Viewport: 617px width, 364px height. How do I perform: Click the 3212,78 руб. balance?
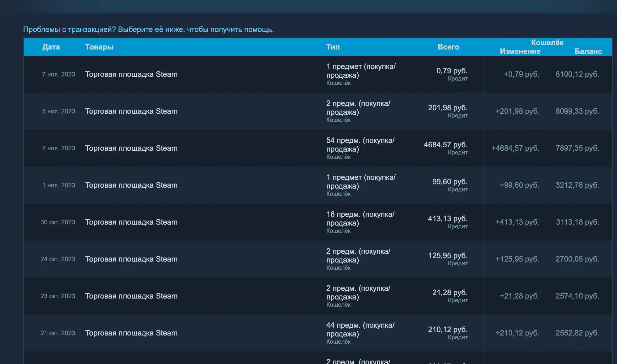click(577, 185)
